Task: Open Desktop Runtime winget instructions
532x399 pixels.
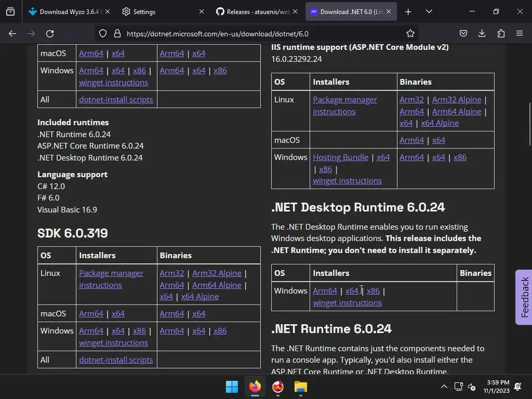Action: point(347,303)
